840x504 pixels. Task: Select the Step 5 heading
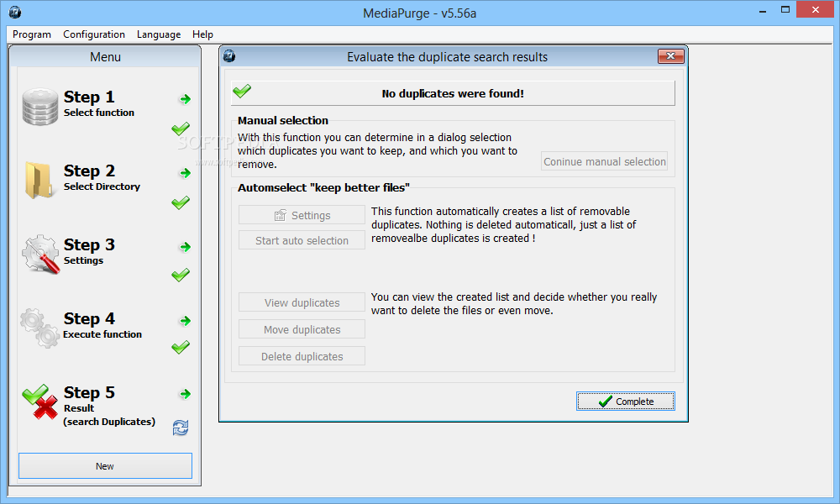point(89,392)
